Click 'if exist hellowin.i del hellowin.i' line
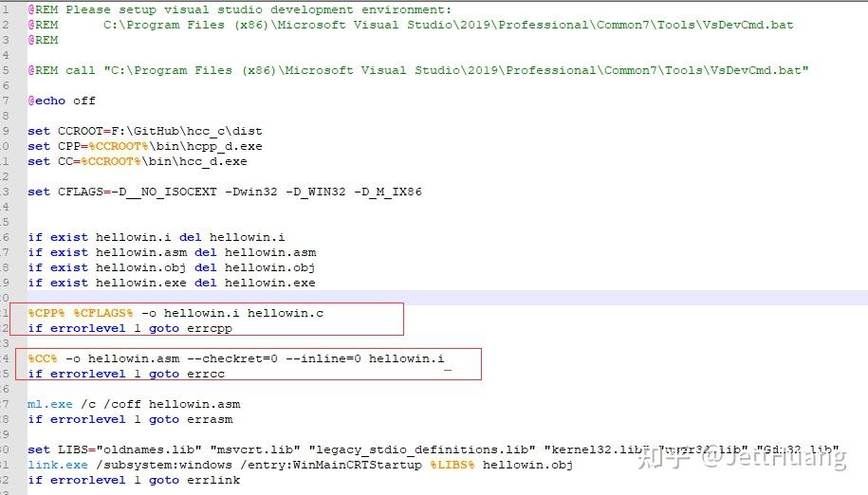 157,237
